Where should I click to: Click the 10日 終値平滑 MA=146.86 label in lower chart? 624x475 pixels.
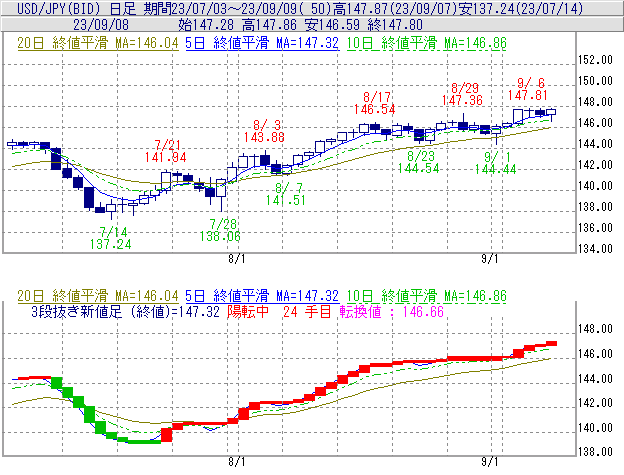pyautogui.click(x=427, y=296)
